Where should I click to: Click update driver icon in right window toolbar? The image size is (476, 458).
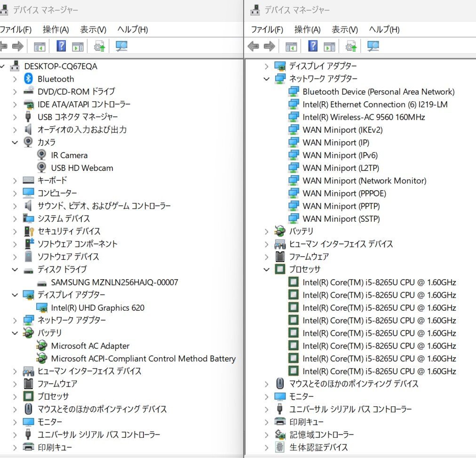pos(351,47)
